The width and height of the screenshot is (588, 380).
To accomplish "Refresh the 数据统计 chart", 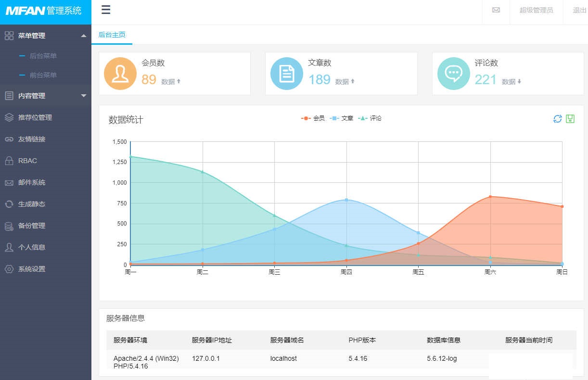I will pyautogui.click(x=558, y=119).
